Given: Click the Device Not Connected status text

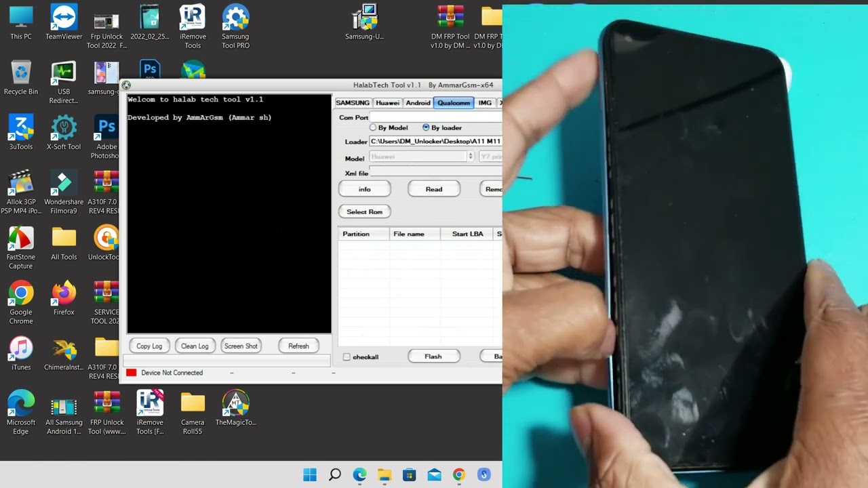Looking at the screenshot, I should 172,373.
